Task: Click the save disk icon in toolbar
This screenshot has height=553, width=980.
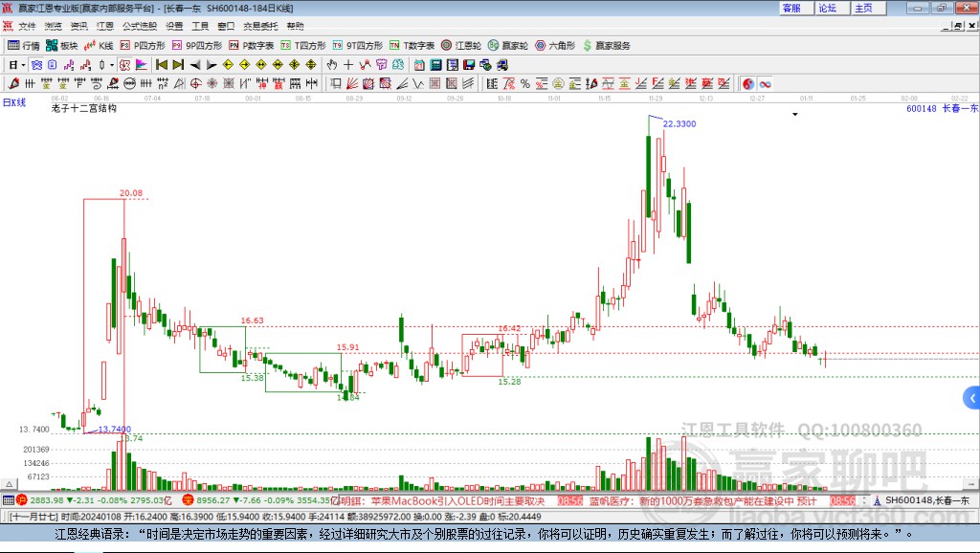Action: 469,64
